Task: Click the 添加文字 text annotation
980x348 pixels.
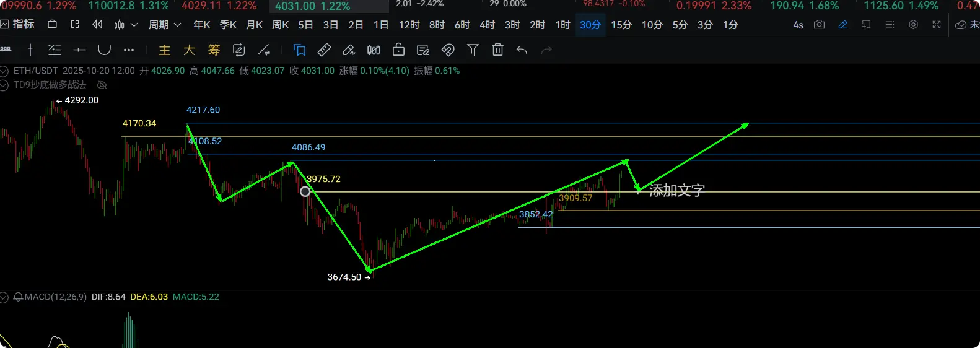Action: point(676,190)
